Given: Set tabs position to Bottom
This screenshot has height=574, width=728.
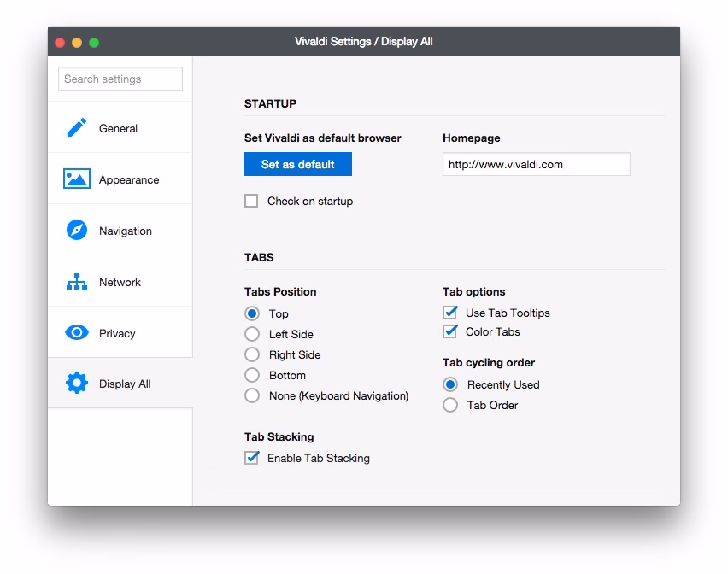Looking at the screenshot, I should click(252, 375).
